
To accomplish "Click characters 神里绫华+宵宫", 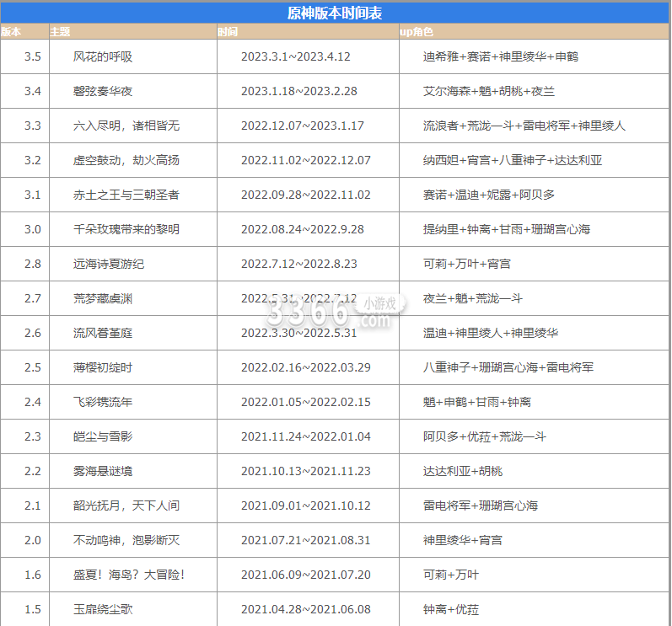I will [x=462, y=540].
